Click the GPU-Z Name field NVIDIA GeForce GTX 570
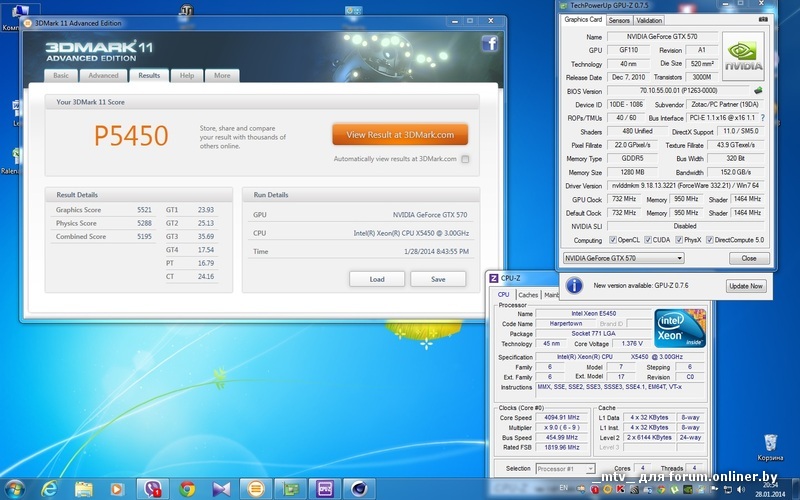800x500 pixels. point(662,37)
